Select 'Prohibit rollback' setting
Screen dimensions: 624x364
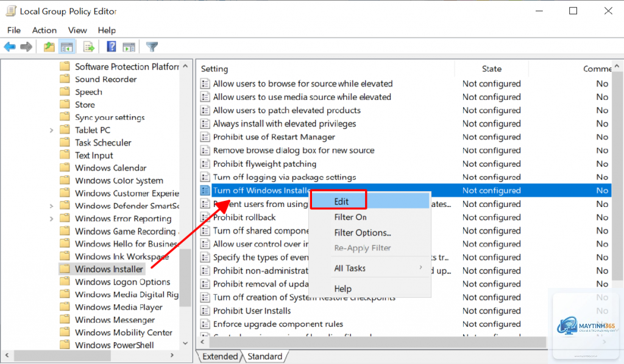[244, 217]
